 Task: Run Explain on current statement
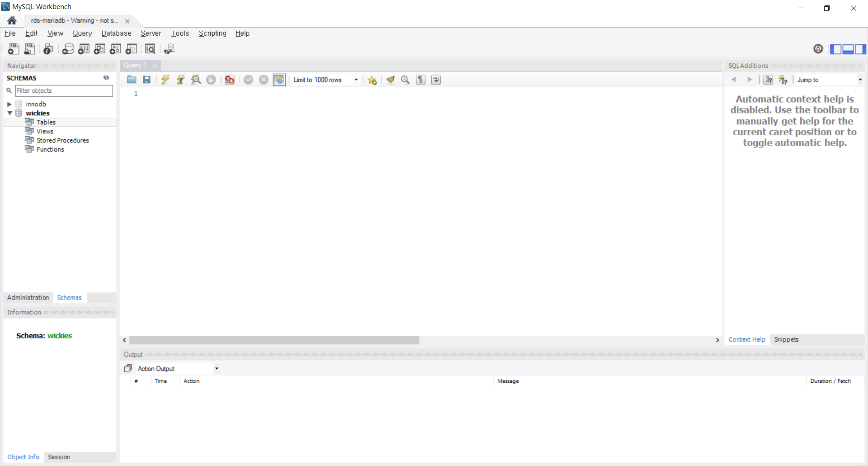point(196,80)
